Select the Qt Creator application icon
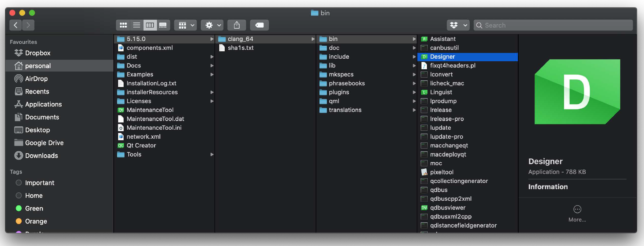This screenshot has width=644, height=246. (121, 145)
